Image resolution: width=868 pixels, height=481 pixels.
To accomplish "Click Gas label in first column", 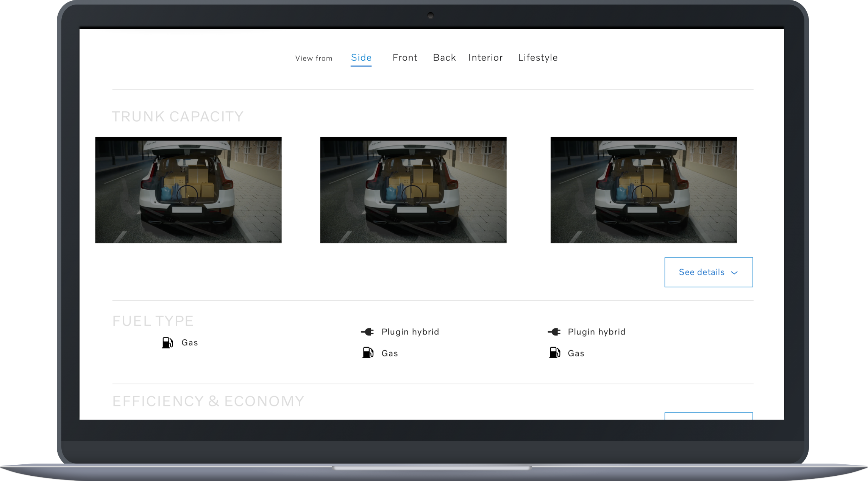I will (190, 343).
